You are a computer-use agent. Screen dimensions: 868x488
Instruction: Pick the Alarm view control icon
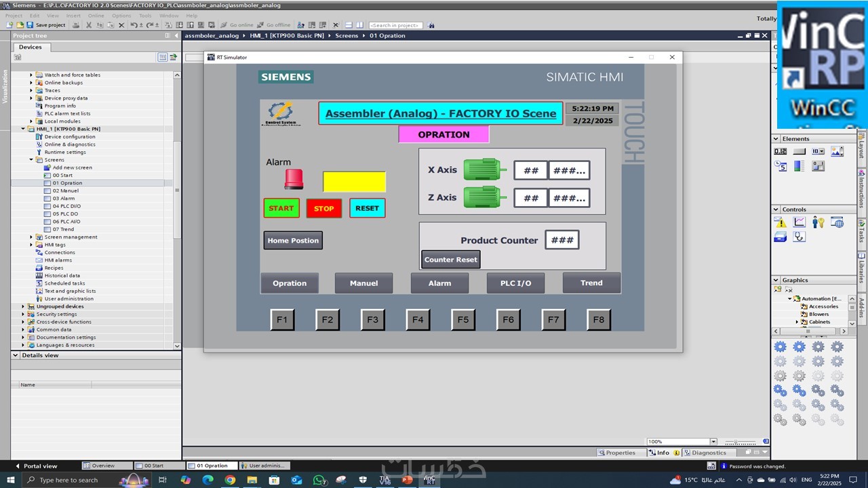(781, 222)
